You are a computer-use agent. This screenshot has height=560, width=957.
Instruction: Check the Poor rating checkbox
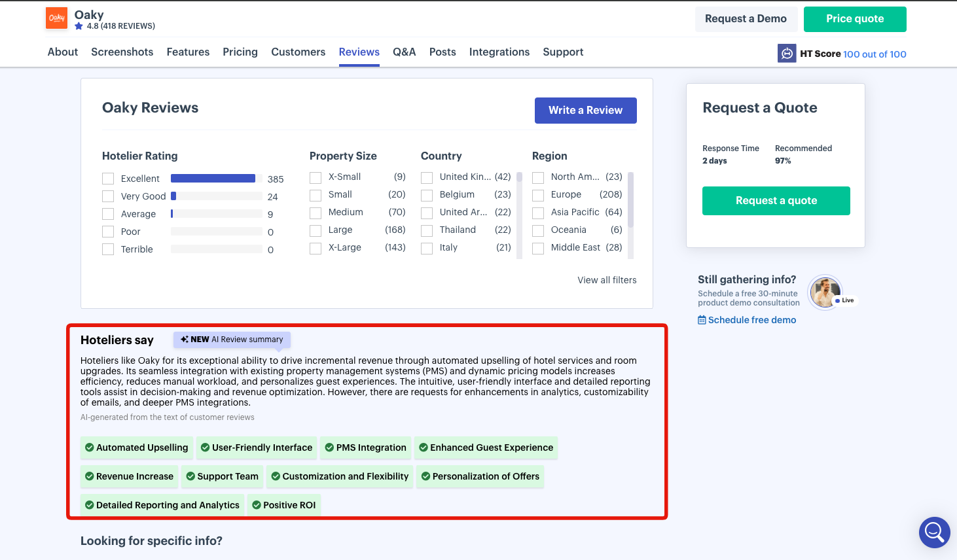[x=108, y=232]
